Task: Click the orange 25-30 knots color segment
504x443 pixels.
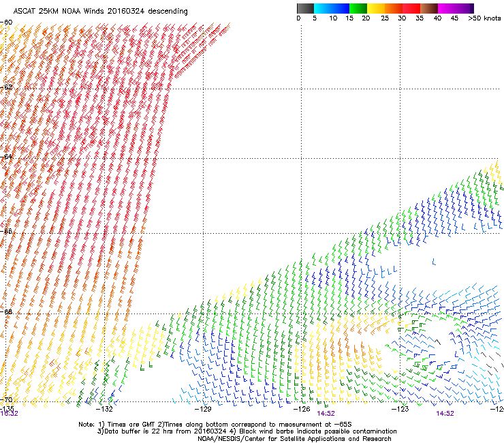Action: coord(394,8)
